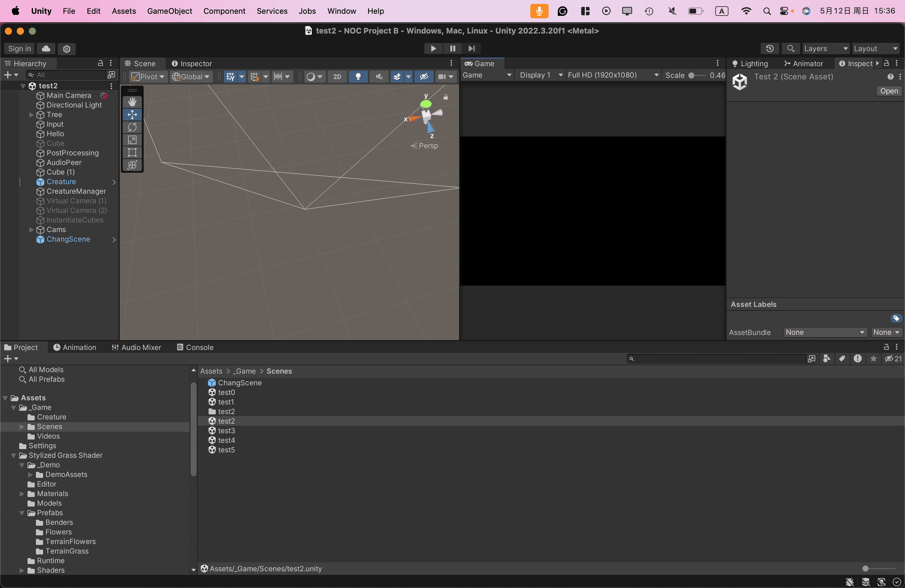Adjust the Game view Scale slider
The image size is (905, 588).
tap(692, 75)
